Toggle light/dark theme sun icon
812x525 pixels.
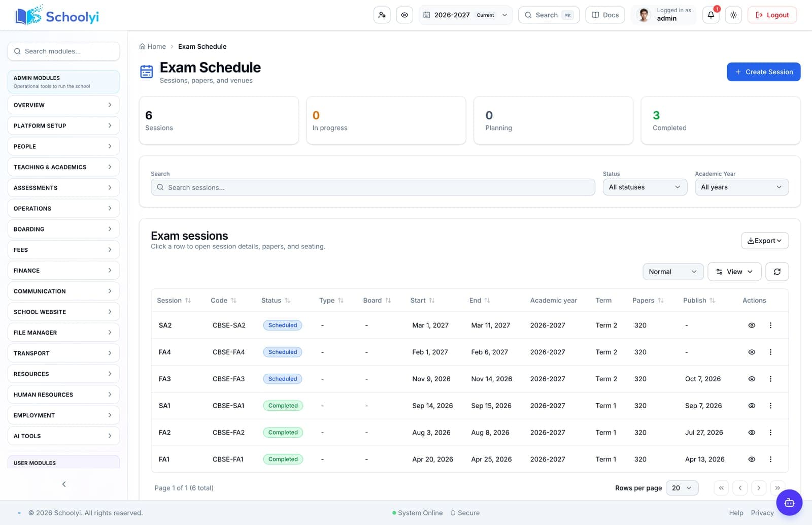pos(733,15)
